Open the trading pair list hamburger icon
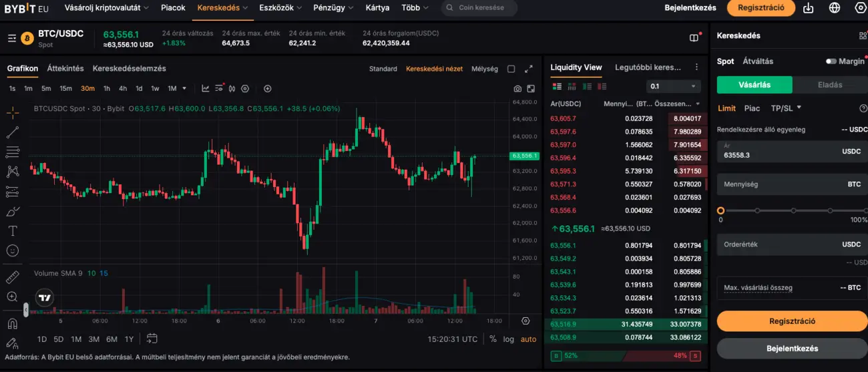Screen dimensions: 868x372 [x=12, y=39]
